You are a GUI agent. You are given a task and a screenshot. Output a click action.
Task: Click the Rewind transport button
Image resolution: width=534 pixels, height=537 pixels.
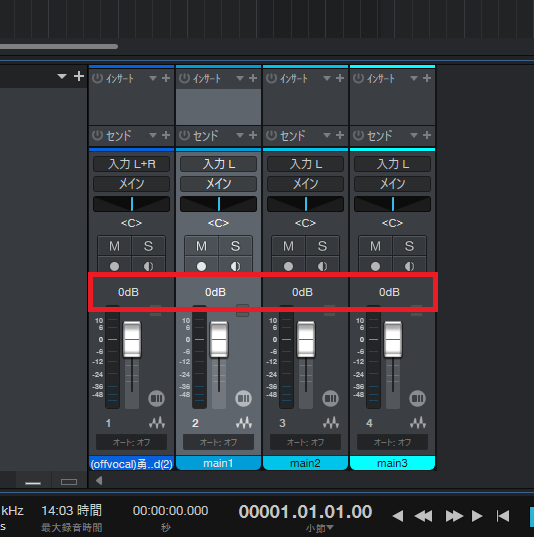coord(424,516)
